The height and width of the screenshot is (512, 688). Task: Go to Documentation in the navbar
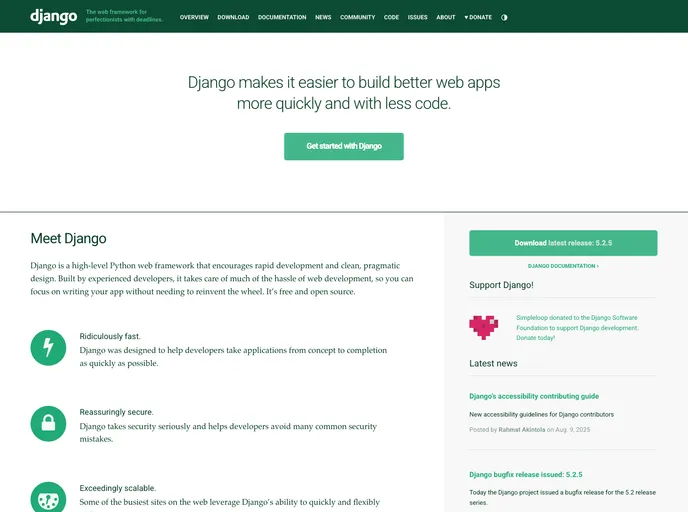(282, 18)
